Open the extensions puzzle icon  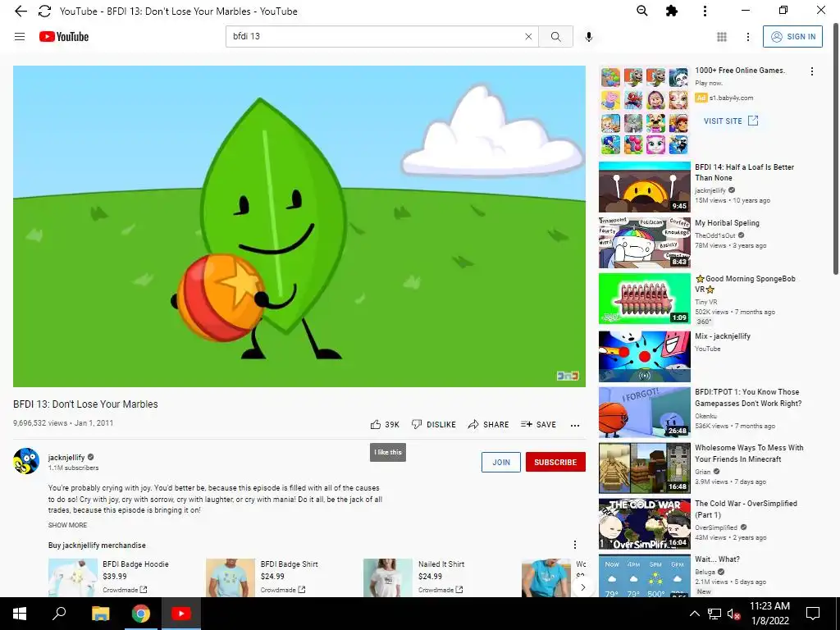(671, 11)
